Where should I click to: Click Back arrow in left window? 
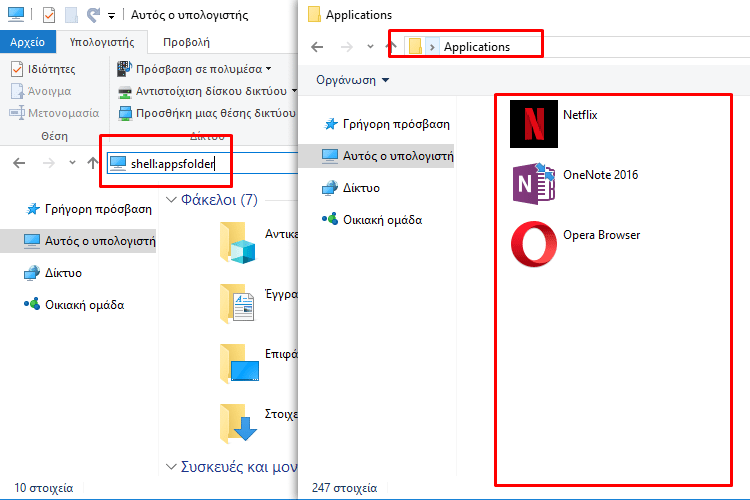pyautogui.click(x=19, y=163)
